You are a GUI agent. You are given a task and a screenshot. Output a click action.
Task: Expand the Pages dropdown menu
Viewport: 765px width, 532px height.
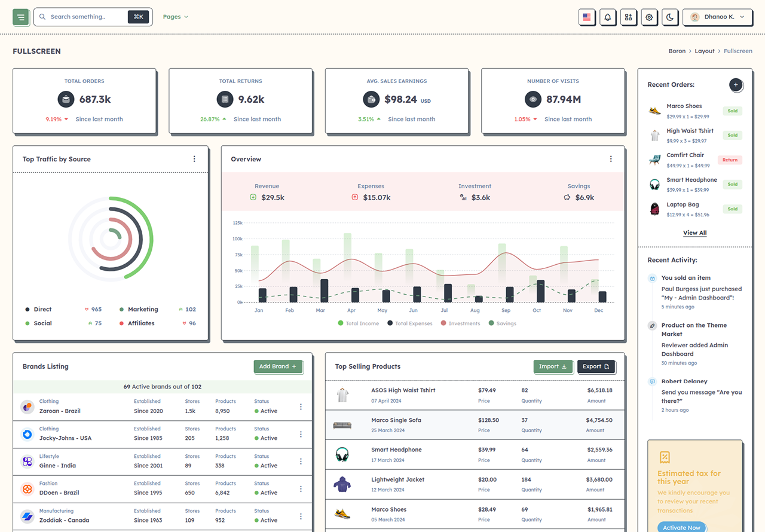click(x=176, y=17)
